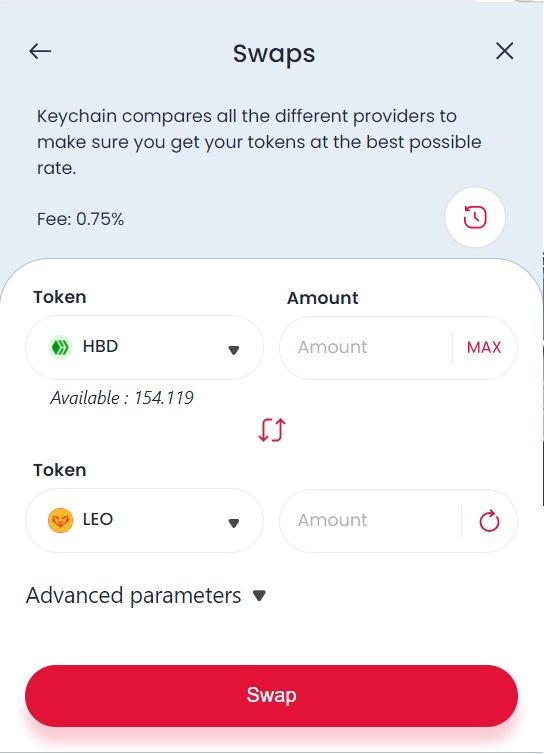Reverse tokens with the red swap arrows
This screenshot has height=754, width=544.
pyautogui.click(x=272, y=430)
